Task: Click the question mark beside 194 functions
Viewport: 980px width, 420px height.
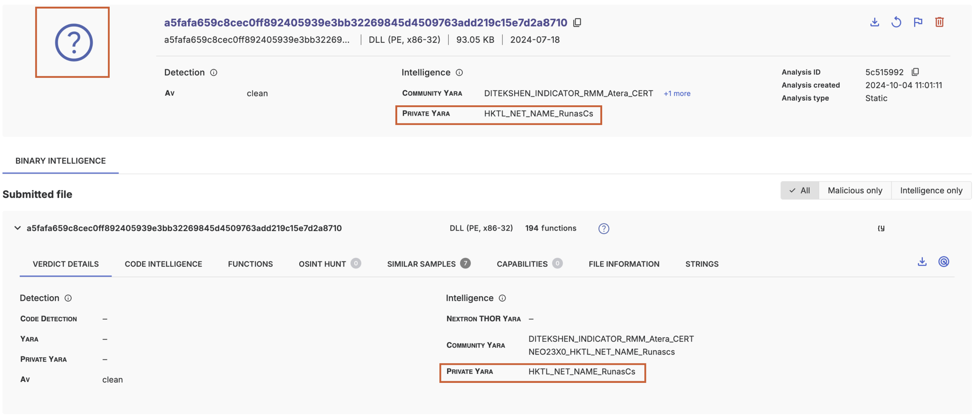Action: (x=604, y=228)
